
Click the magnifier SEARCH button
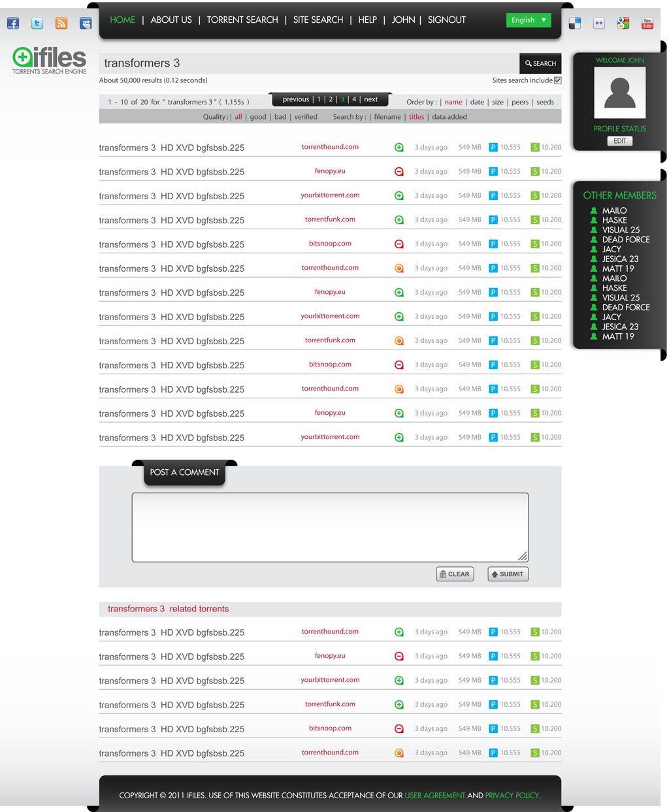(540, 63)
